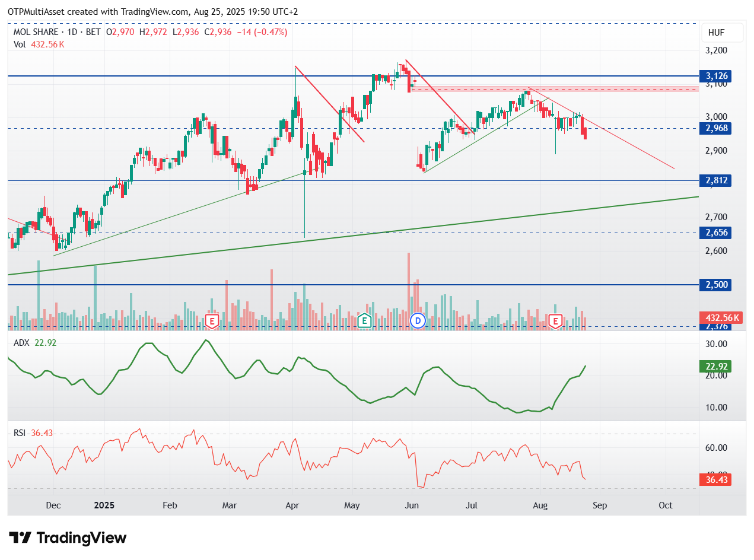Click the Jul label on time axis
The image size is (754, 560).
[472, 505]
